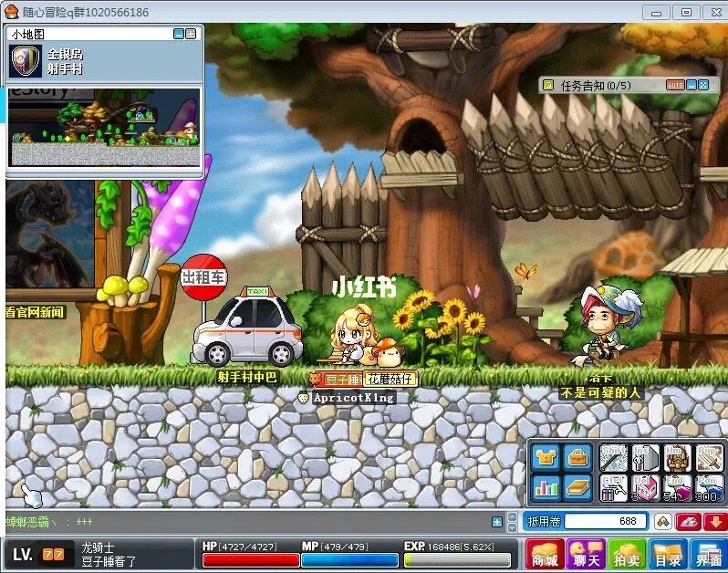The image size is (728, 573).
Task: Open the 聊天 chat menu
Action: point(586,555)
